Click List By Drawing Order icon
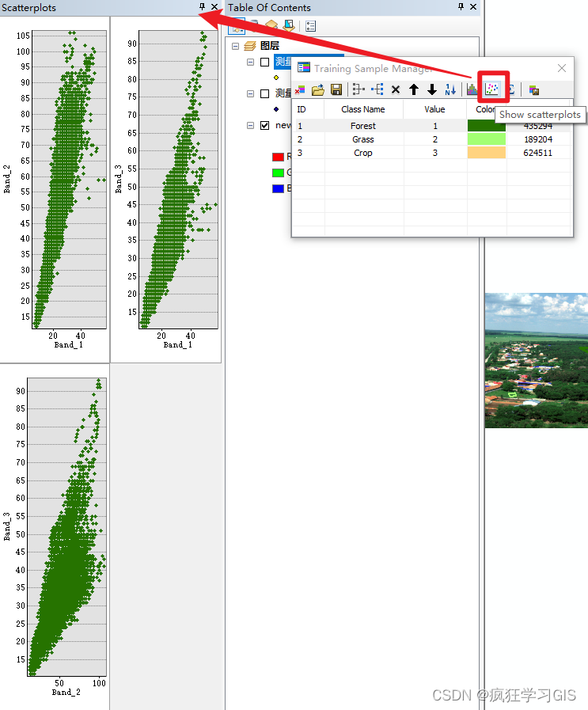588x710 pixels. click(x=237, y=26)
